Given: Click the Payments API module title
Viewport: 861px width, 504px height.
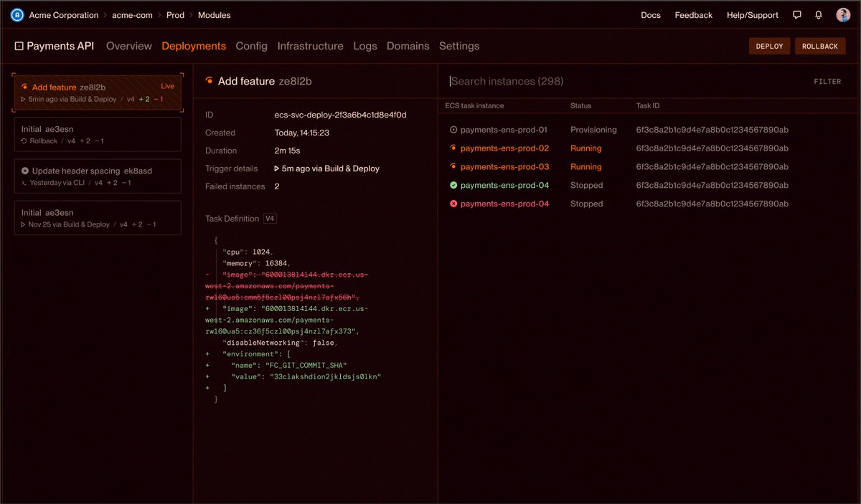Looking at the screenshot, I should (60, 46).
